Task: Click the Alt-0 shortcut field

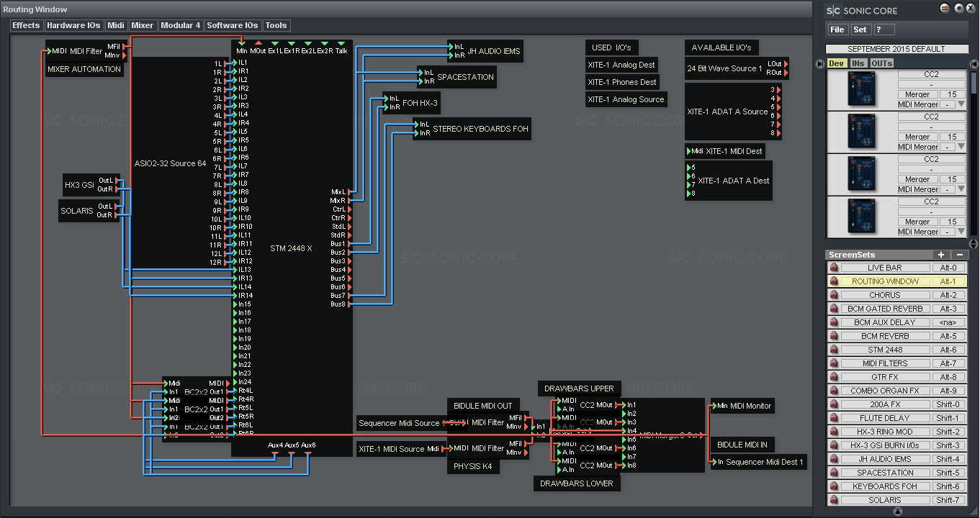Action: (x=948, y=268)
